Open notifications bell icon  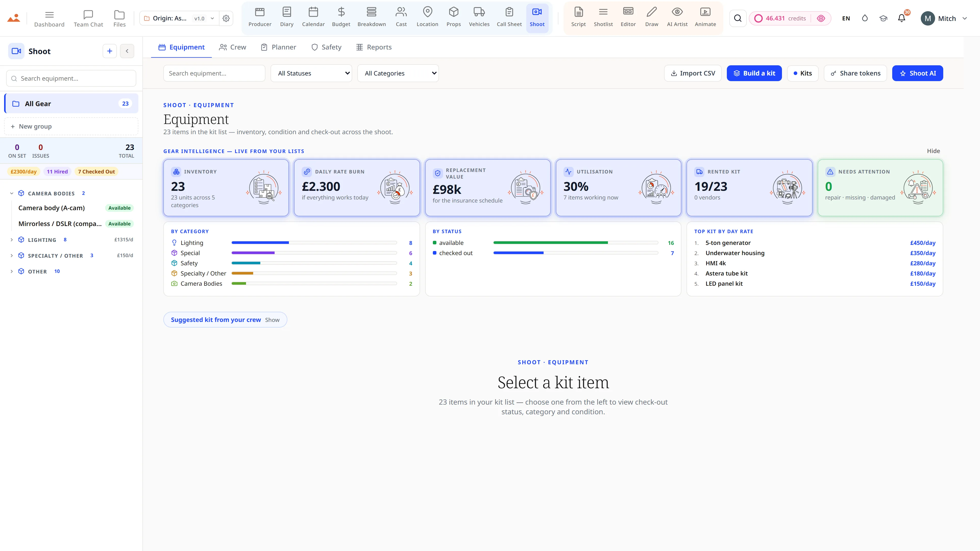click(x=901, y=18)
